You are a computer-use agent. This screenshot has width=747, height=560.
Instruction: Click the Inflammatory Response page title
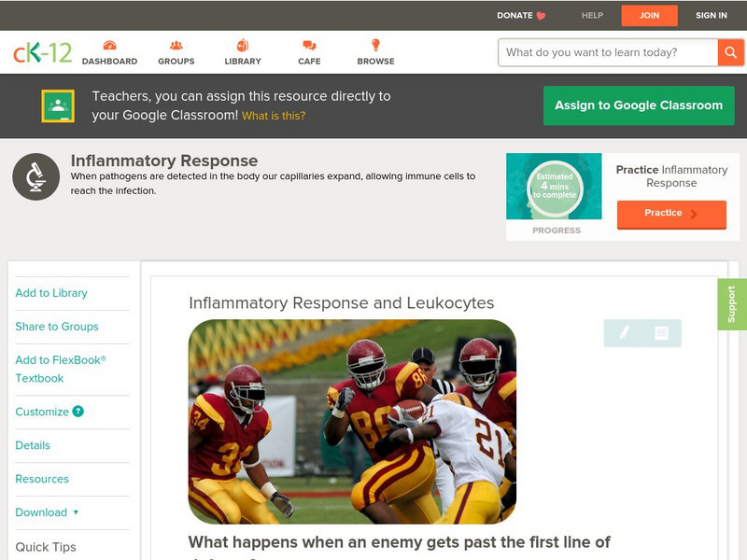164,161
